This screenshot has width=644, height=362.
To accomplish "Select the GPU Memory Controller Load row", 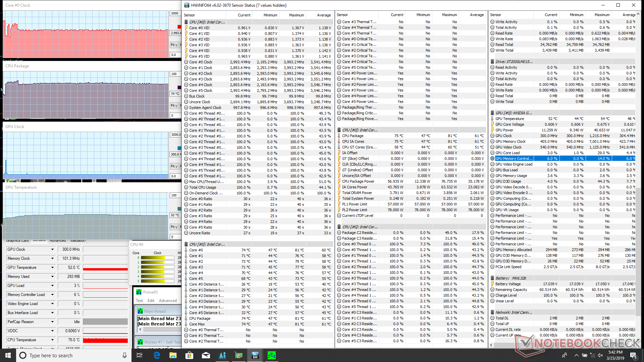I will [x=513, y=159].
